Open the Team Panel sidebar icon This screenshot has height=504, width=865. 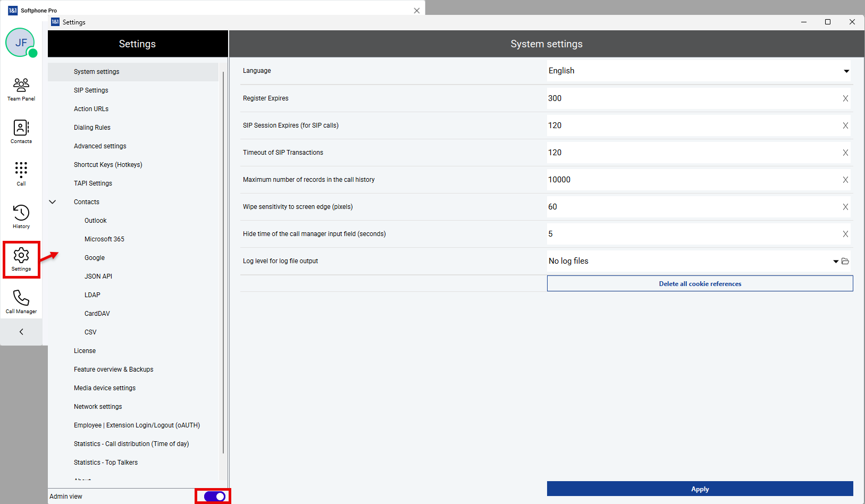pos(21,89)
